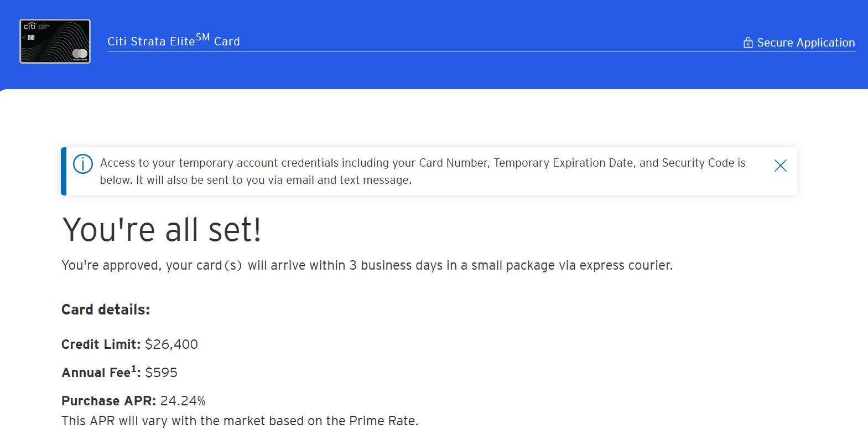Click the Prime Rate APR disclosure sentence

click(240, 421)
